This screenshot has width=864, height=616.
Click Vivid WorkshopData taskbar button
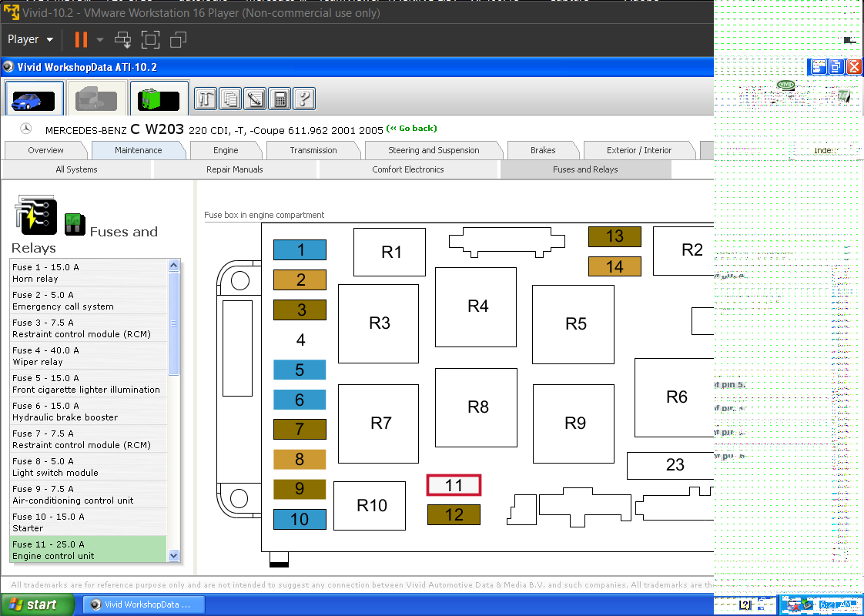point(143,604)
